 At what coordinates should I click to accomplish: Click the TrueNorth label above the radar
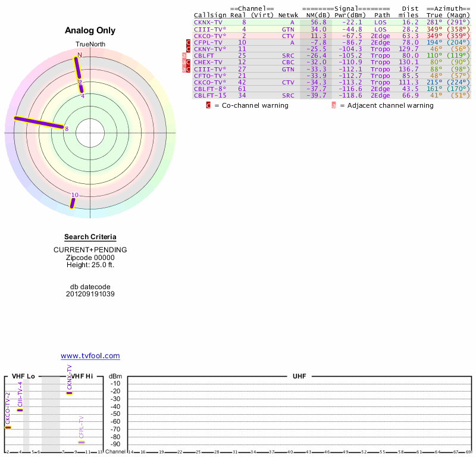90,45
